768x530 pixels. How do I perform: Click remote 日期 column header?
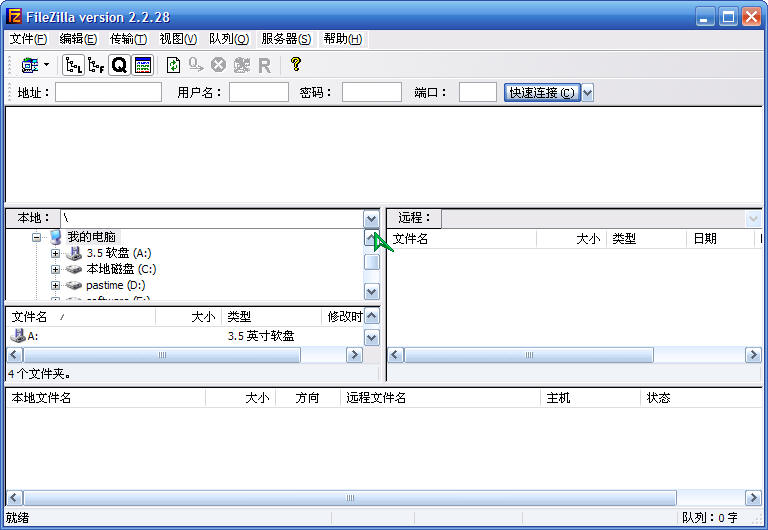click(x=720, y=239)
